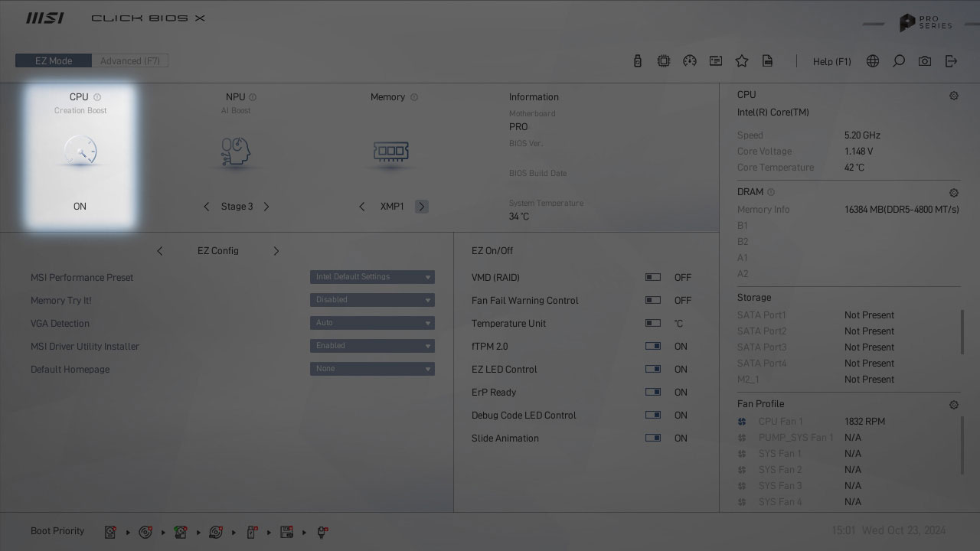The image size is (980, 551).
Task: Open the gear settings for Fan Profile
Action: pyautogui.click(x=953, y=405)
